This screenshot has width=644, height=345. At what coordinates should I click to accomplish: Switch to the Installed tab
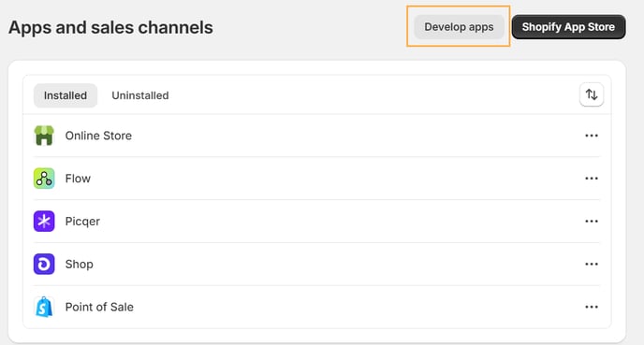tap(66, 95)
